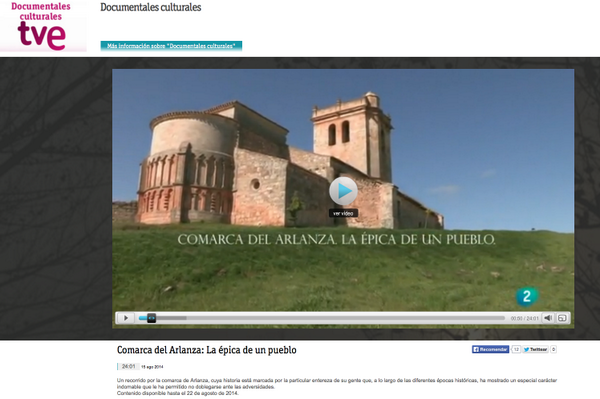The height and width of the screenshot is (399, 600).
Task: Mute audio with the speaker icon
Action: pyautogui.click(x=548, y=318)
